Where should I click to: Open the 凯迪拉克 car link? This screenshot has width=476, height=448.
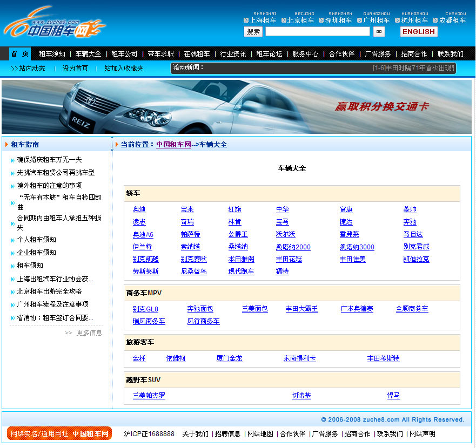pos(417,259)
